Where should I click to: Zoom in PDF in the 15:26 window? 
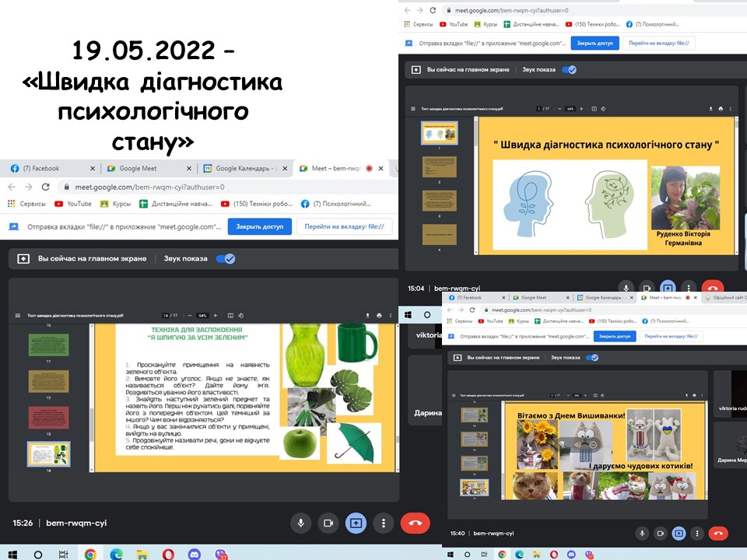click(216, 315)
